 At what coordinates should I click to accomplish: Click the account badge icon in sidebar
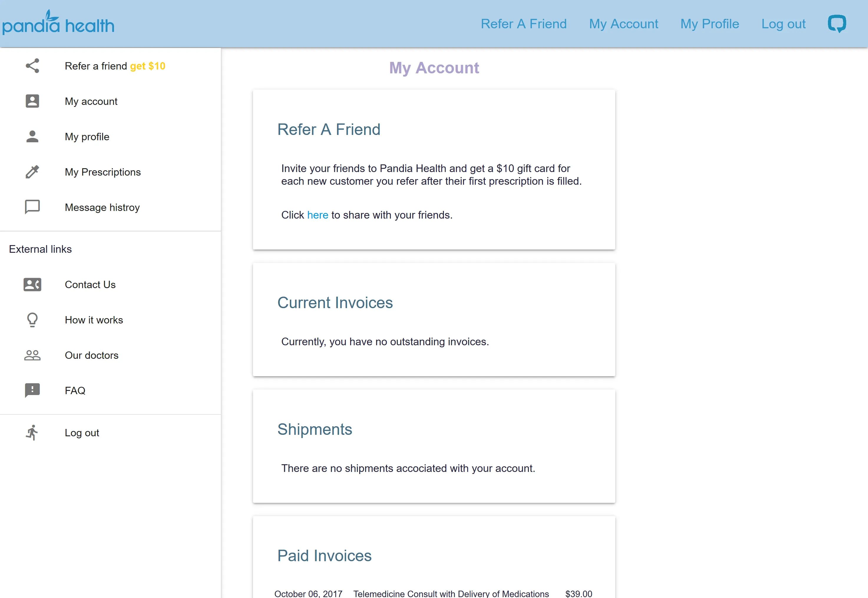pyautogui.click(x=32, y=101)
